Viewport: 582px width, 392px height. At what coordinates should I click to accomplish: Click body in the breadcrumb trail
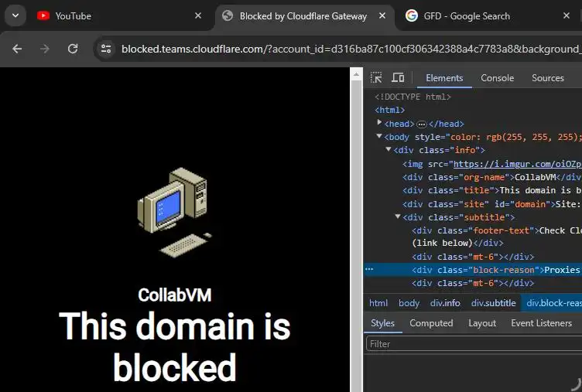[409, 303]
